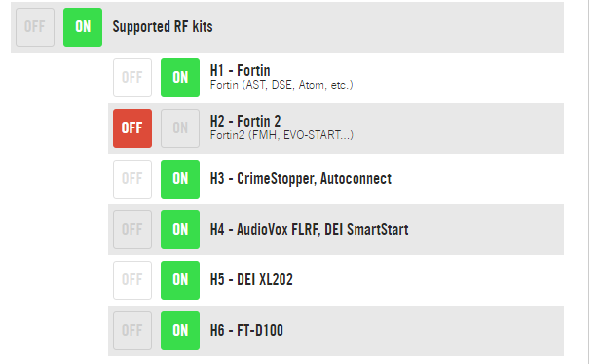Enable H2 - Fortin 2 with ON
Viewport: 599px width, 364px height.
pos(180,128)
